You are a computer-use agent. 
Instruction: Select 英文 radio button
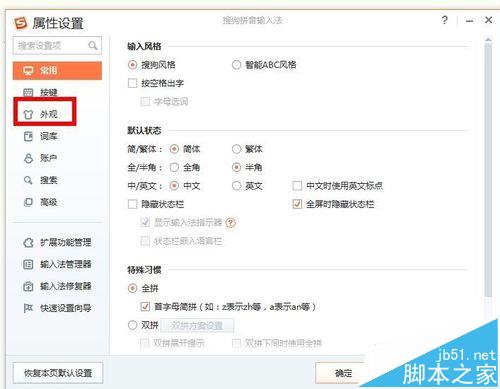click(236, 186)
